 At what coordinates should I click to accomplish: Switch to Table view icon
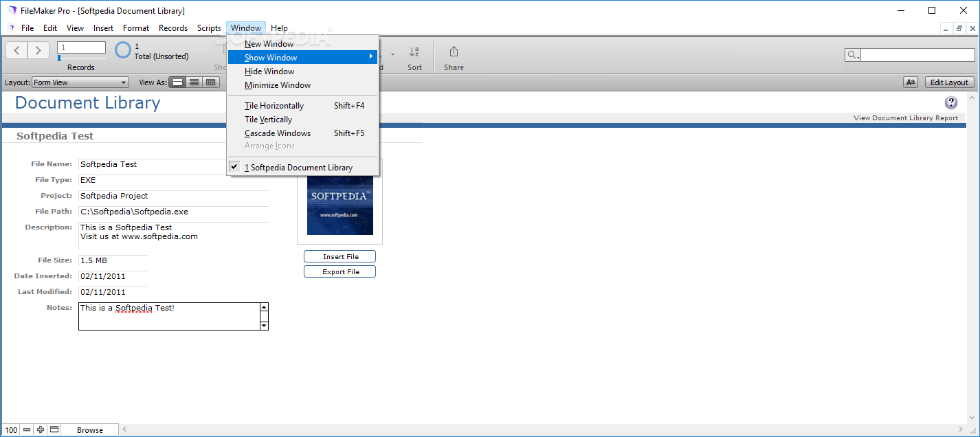pos(211,82)
